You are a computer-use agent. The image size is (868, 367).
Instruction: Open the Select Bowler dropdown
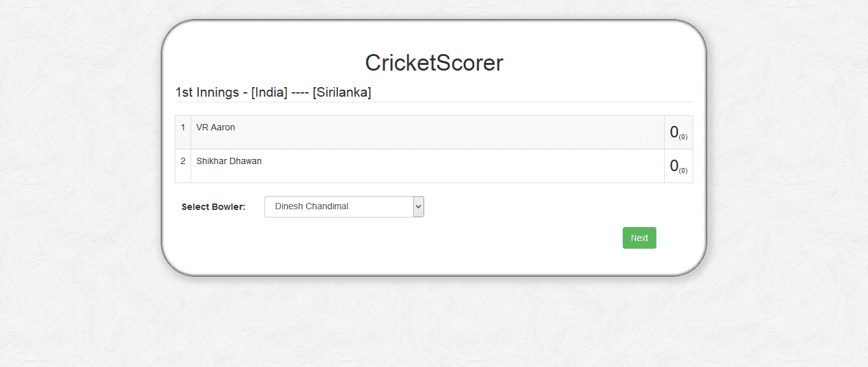[344, 207]
